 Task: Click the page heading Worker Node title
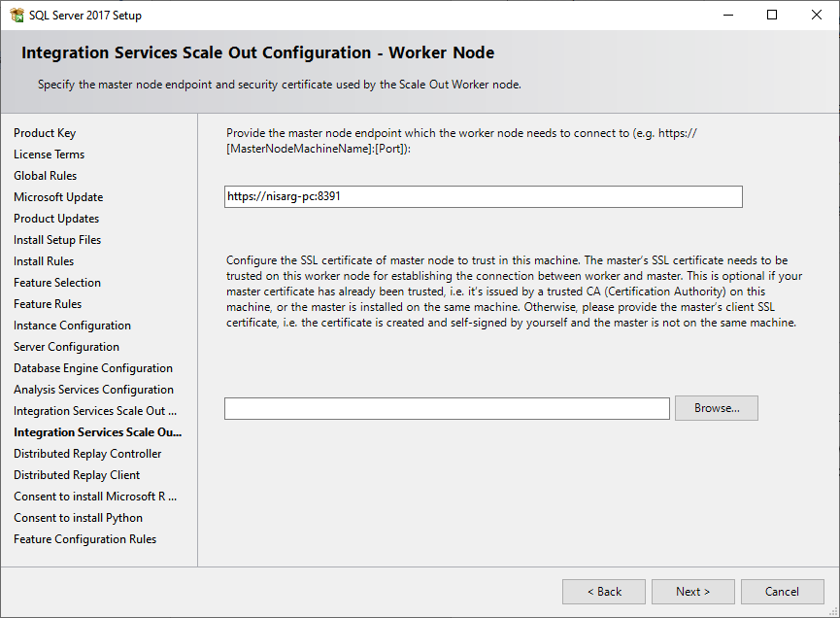click(x=257, y=52)
